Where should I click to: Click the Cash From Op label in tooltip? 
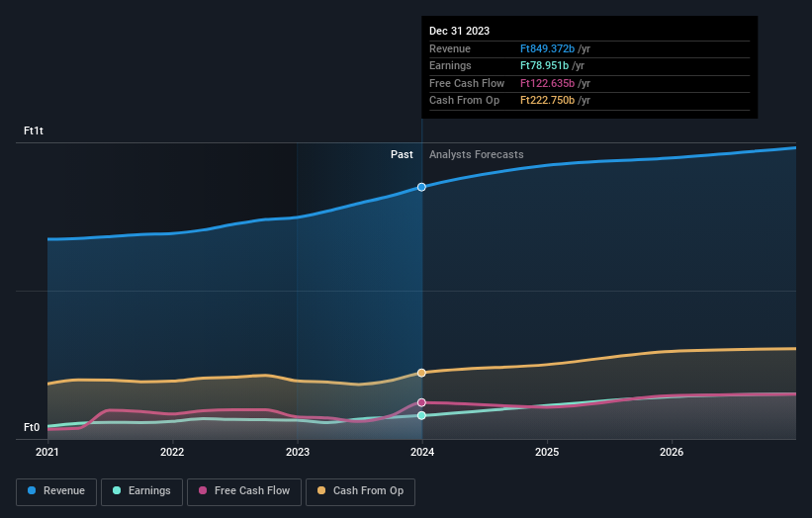coord(464,101)
